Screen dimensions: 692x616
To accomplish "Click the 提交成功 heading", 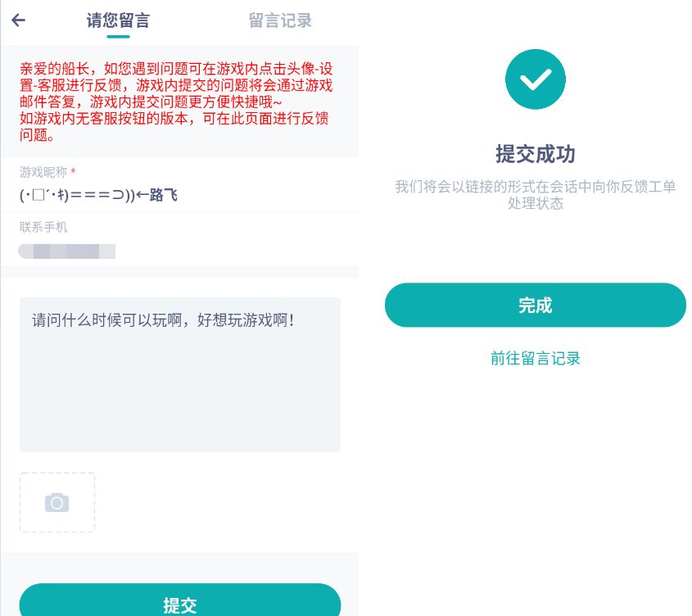I will [x=535, y=154].
